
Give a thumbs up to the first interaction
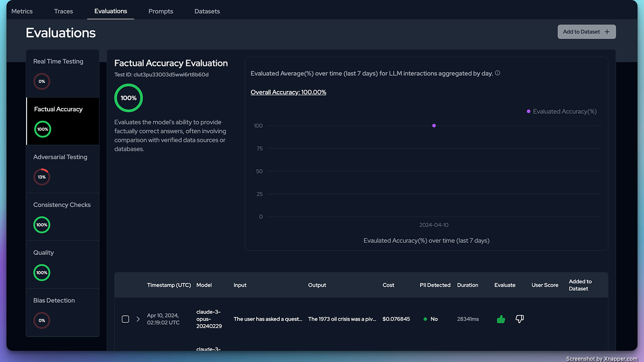click(501, 319)
